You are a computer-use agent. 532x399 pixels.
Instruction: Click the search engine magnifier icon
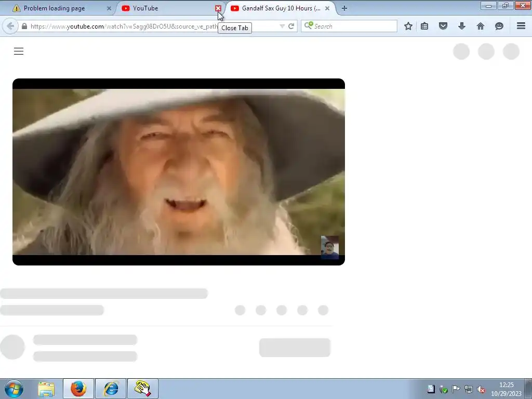click(309, 25)
